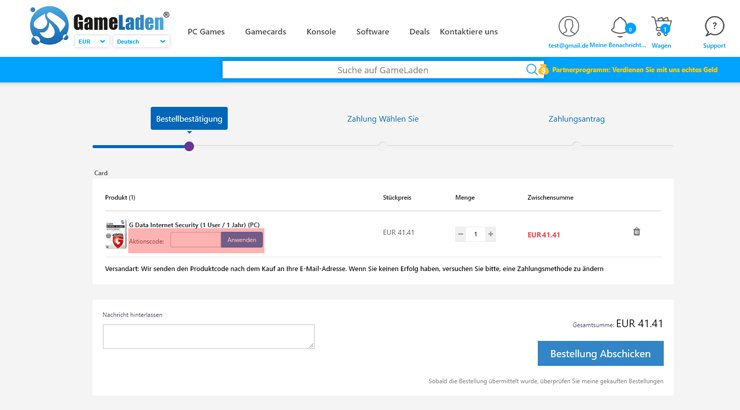Screen dimensions: 740x410
Task: Focus the Aktionscode input field
Action: pos(195,240)
